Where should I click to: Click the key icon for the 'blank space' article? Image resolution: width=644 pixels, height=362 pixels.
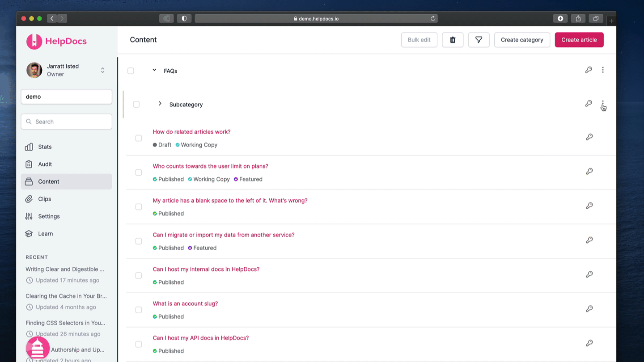589,206
